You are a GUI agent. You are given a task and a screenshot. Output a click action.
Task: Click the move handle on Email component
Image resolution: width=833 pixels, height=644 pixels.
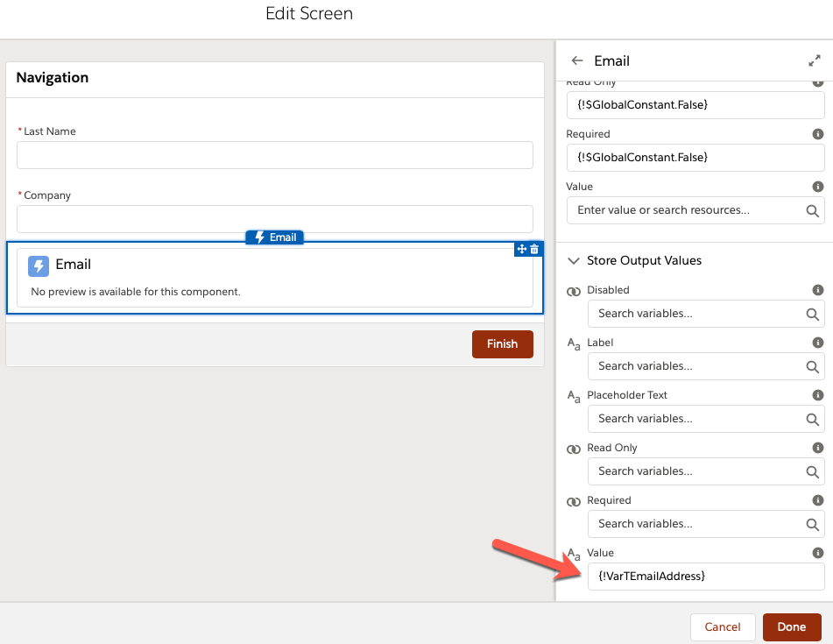pyautogui.click(x=522, y=250)
